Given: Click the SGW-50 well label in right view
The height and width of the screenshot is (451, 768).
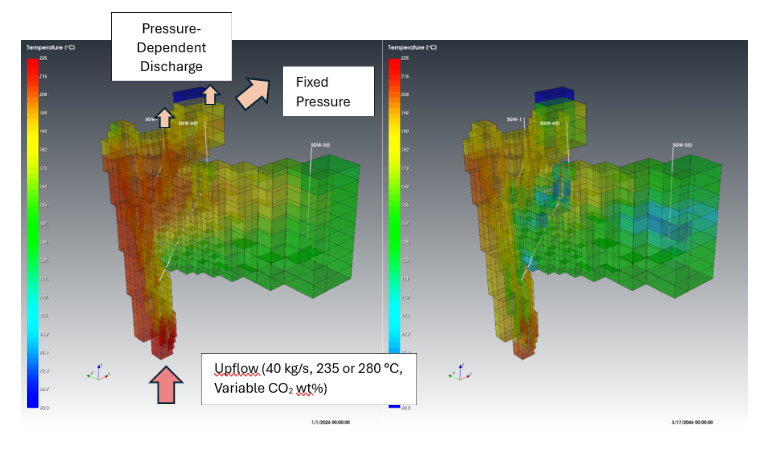Looking at the screenshot, I should 683,145.
